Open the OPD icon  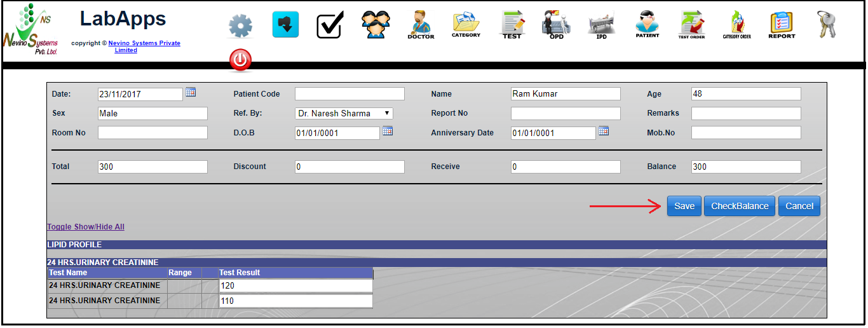tap(556, 25)
